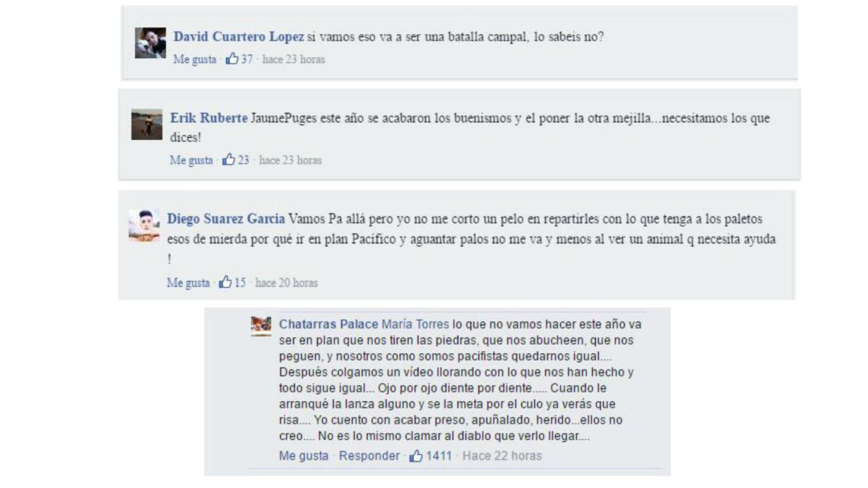Screen dimensions: 868x488
Task: Visit Erik Ruberte profile name link
Action: click(x=209, y=118)
